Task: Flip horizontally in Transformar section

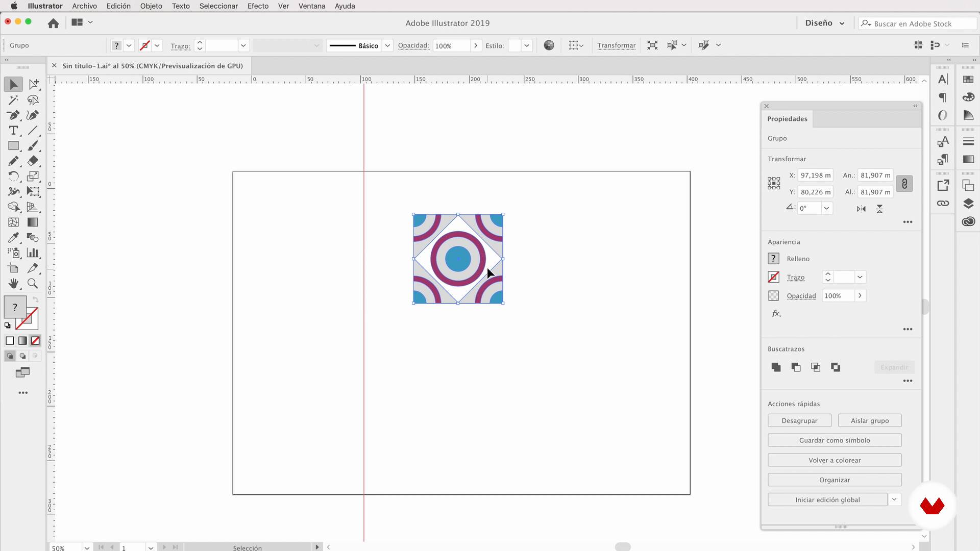Action: point(861,209)
